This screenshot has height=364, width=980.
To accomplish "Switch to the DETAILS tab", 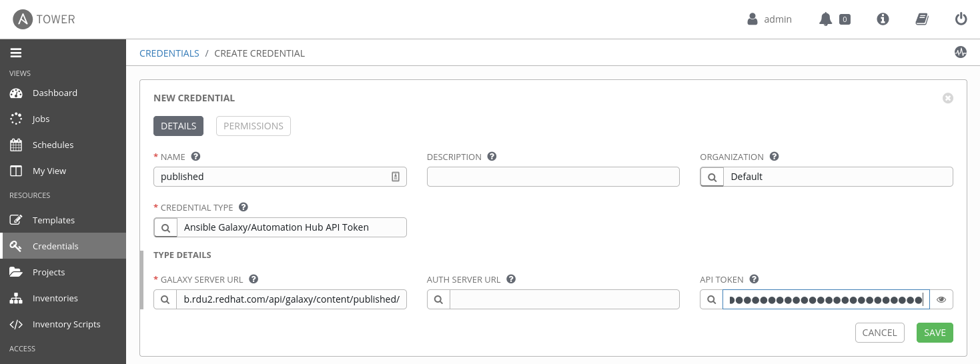I will [x=178, y=126].
